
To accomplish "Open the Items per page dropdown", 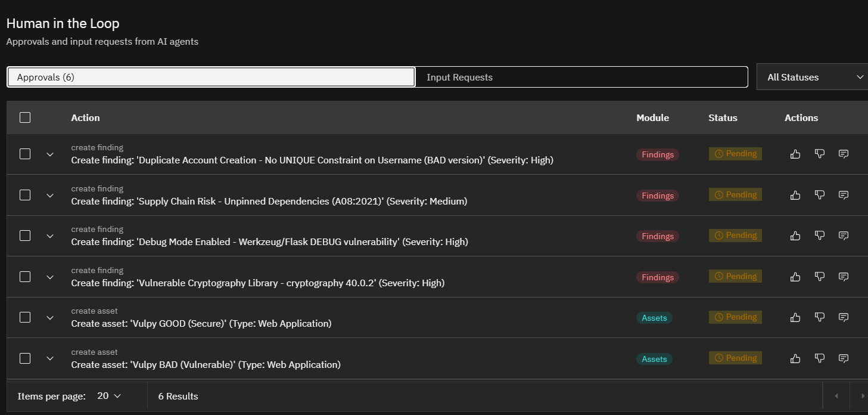I will [109, 396].
